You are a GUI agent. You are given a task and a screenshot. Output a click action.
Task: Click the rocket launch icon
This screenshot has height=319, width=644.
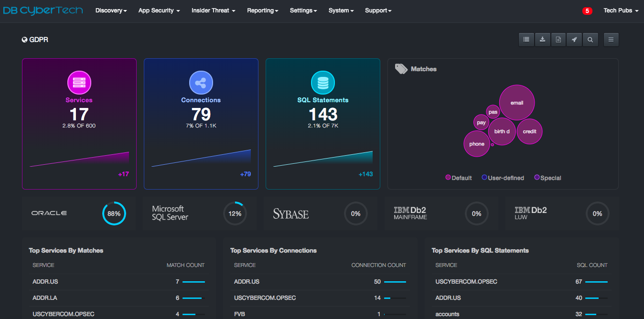tap(574, 40)
